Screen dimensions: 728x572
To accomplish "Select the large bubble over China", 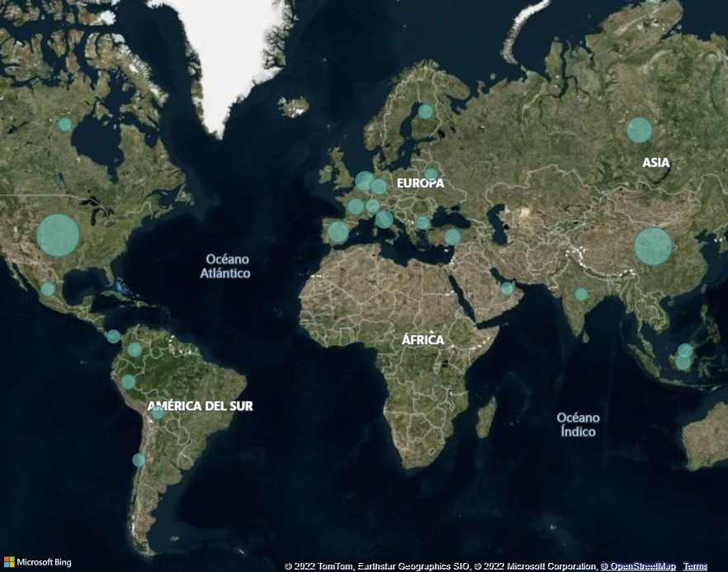I will click(x=653, y=246).
